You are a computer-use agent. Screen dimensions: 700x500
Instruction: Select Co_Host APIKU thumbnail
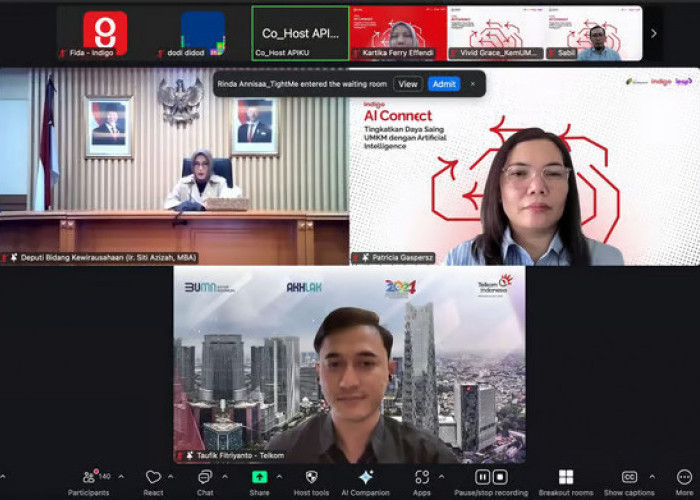tap(300, 33)
